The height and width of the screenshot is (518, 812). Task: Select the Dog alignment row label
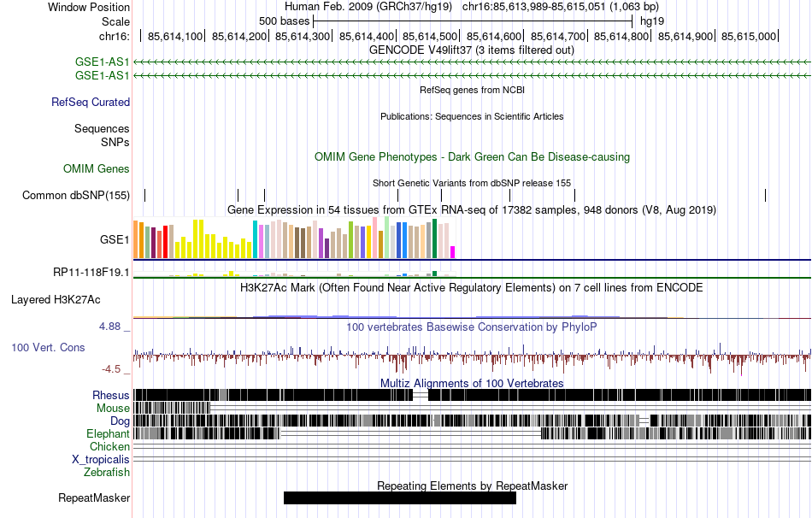point(120,421)
